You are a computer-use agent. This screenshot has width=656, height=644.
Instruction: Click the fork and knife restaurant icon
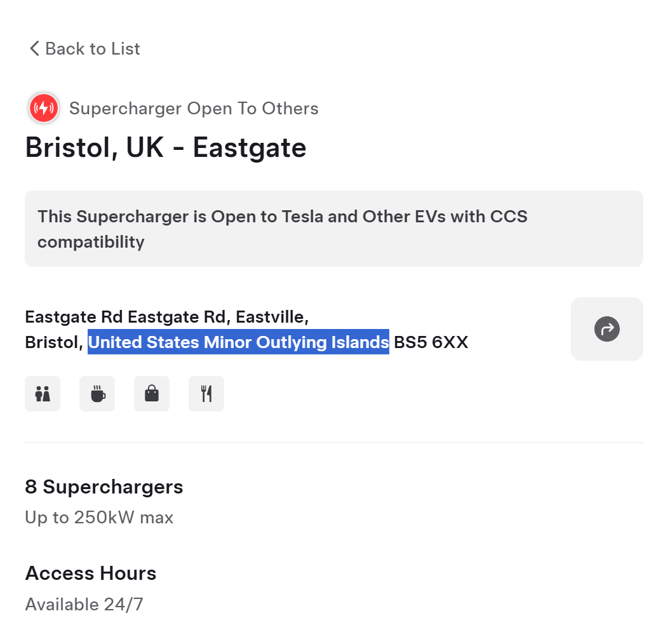(206, 394)
